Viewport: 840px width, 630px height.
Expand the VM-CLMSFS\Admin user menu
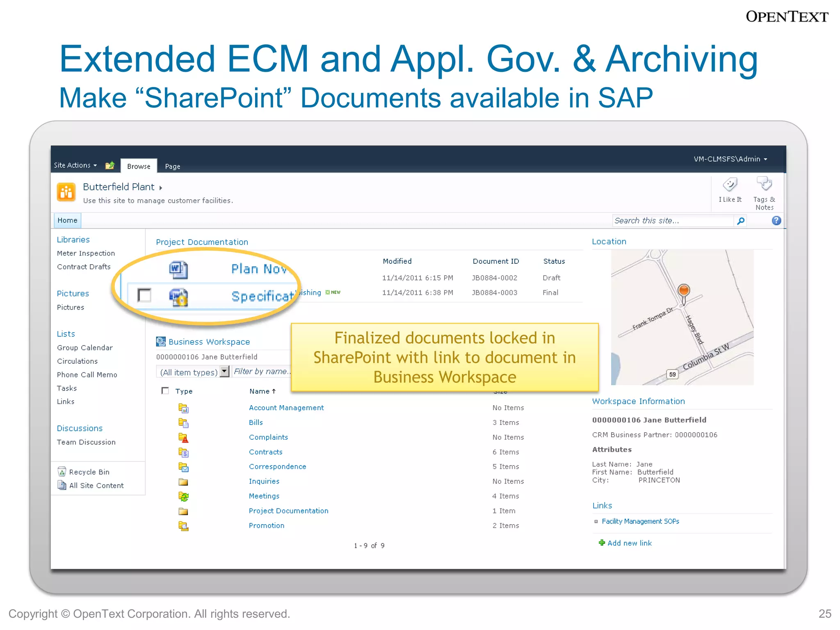click(x=730, y=159)
